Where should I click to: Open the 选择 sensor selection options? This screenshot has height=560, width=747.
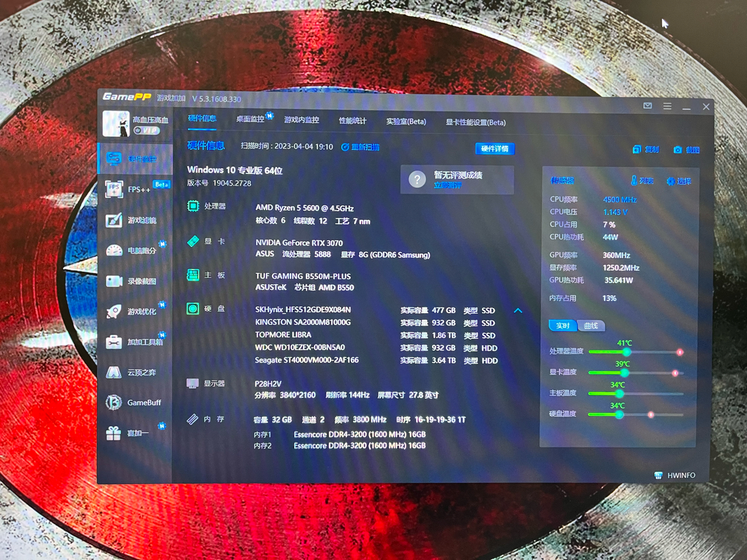tap(679, 181)
